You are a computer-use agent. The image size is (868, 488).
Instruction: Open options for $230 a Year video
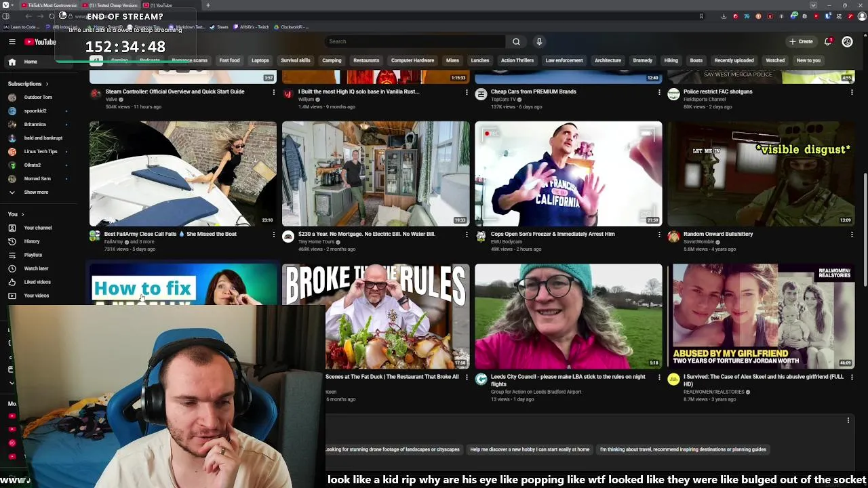pos(467,235)
